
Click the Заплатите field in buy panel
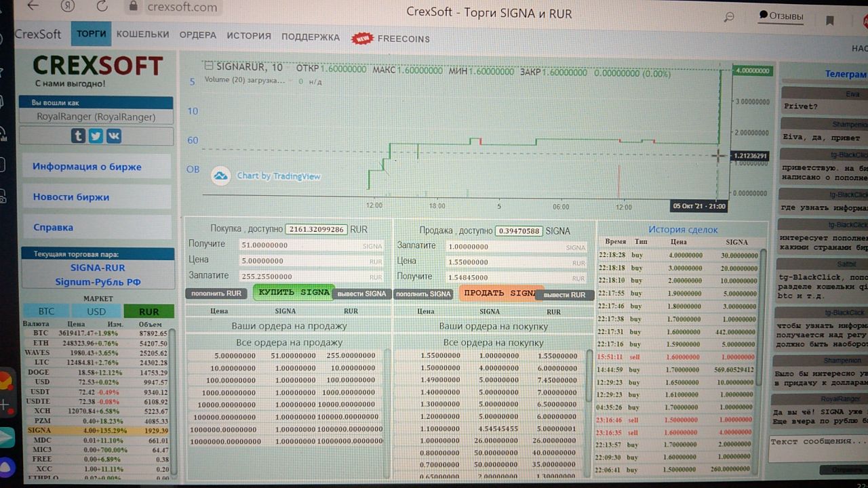(311, 276)
